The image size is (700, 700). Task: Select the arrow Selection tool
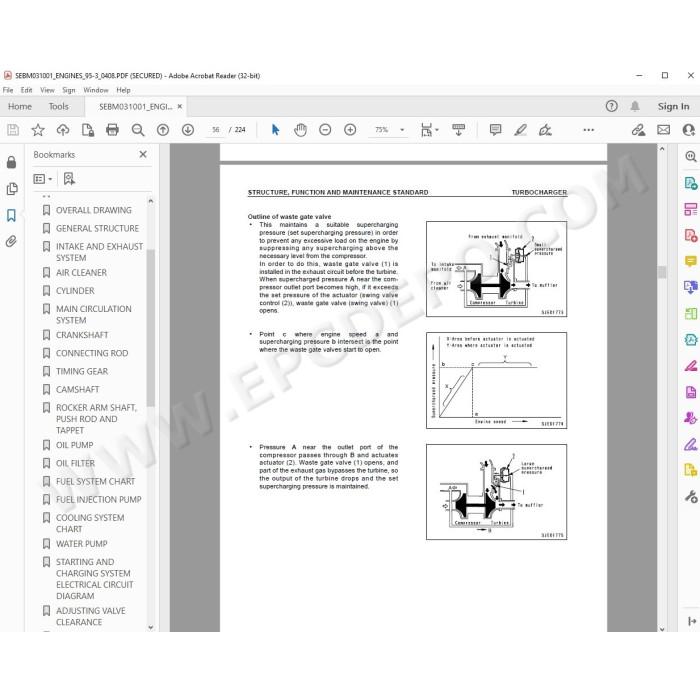(x=275, y=130)
